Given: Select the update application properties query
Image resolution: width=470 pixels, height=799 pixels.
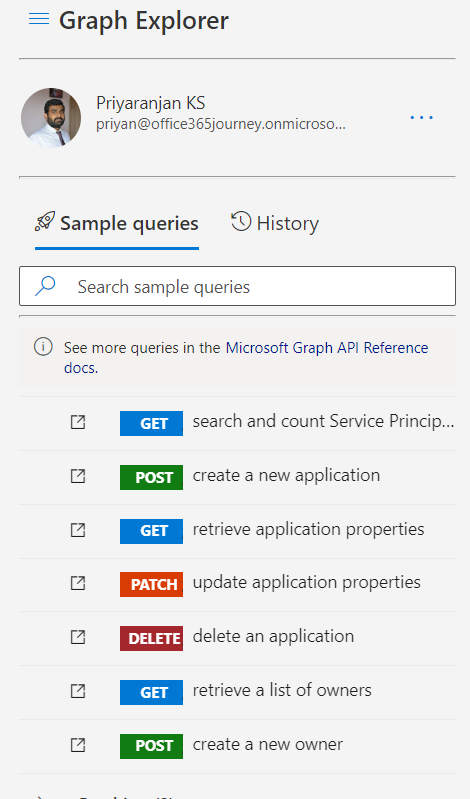Looking at the screenshot, I should (306, 582).
